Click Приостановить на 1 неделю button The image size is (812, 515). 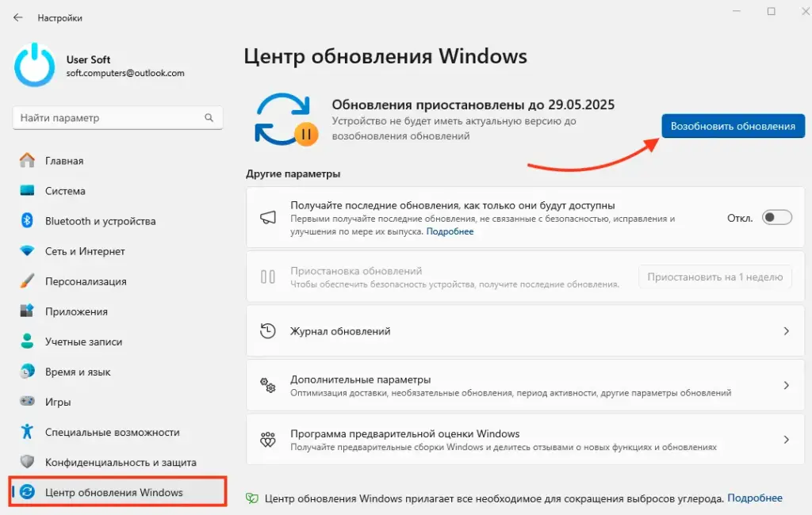coord(714,277)
